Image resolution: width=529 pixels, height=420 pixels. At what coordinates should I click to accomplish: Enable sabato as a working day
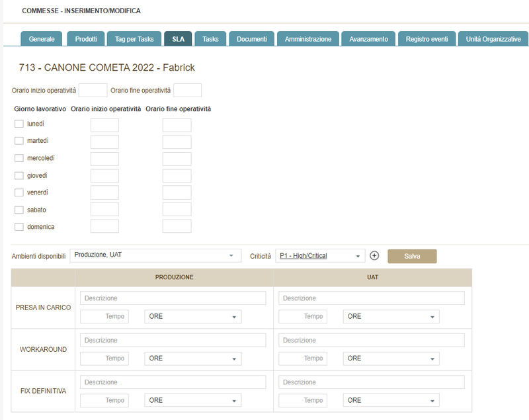tap(19, 210)
